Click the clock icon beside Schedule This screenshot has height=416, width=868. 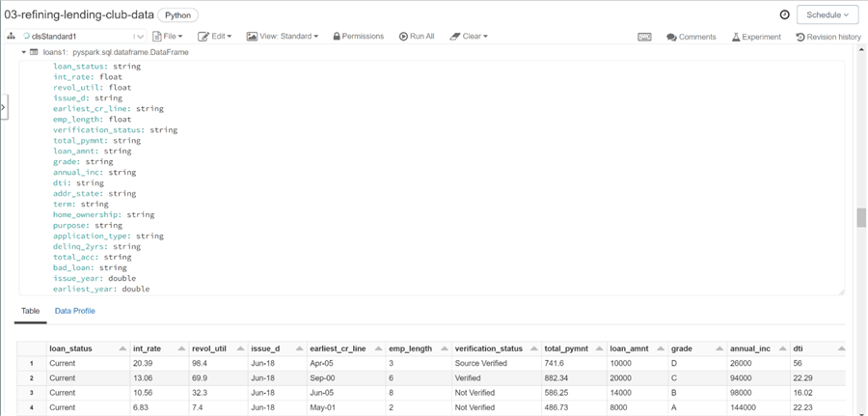(784, 14)
